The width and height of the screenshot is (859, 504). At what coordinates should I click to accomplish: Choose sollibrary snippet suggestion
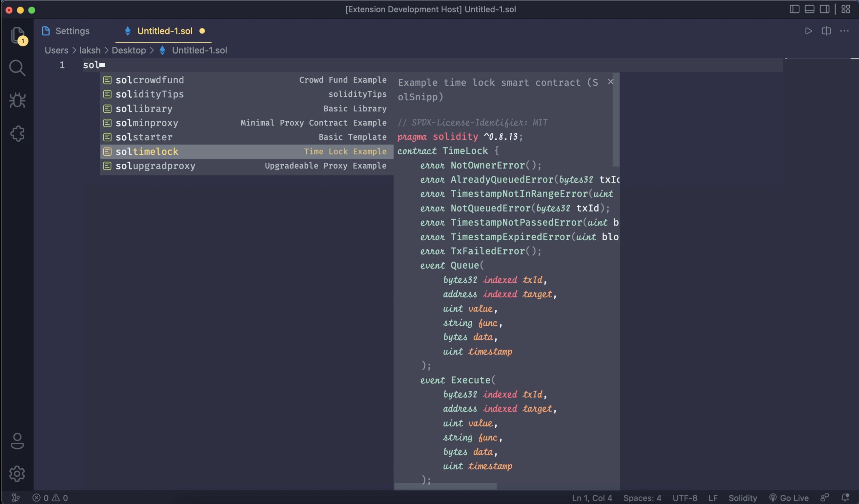[247, 109]
